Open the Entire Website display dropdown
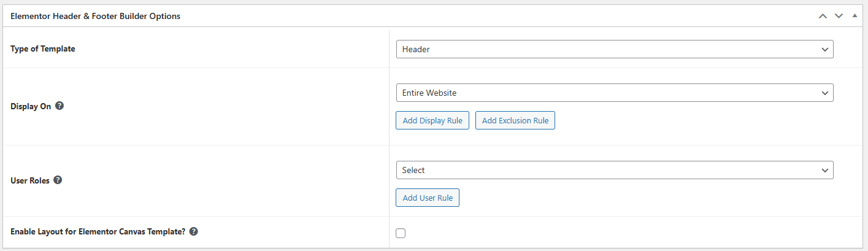Screen dimensions: 868x251 click(x=613, y=93)
